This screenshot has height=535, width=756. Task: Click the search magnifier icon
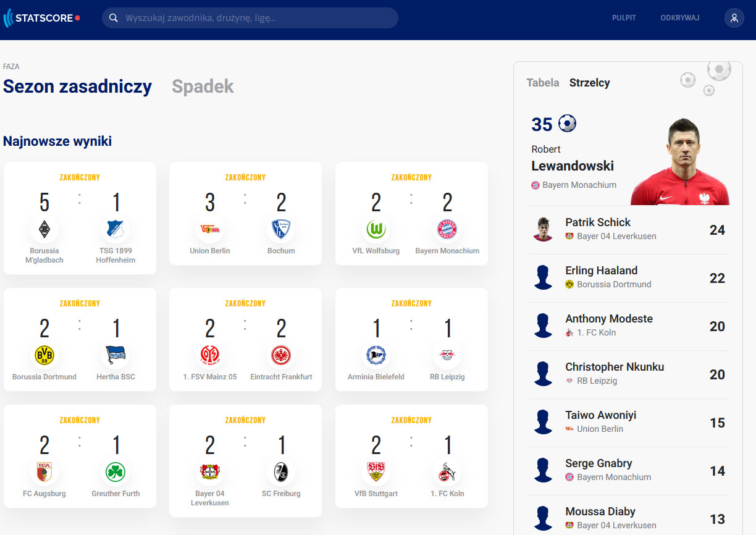pyautogui.click(x=114, y=18)
